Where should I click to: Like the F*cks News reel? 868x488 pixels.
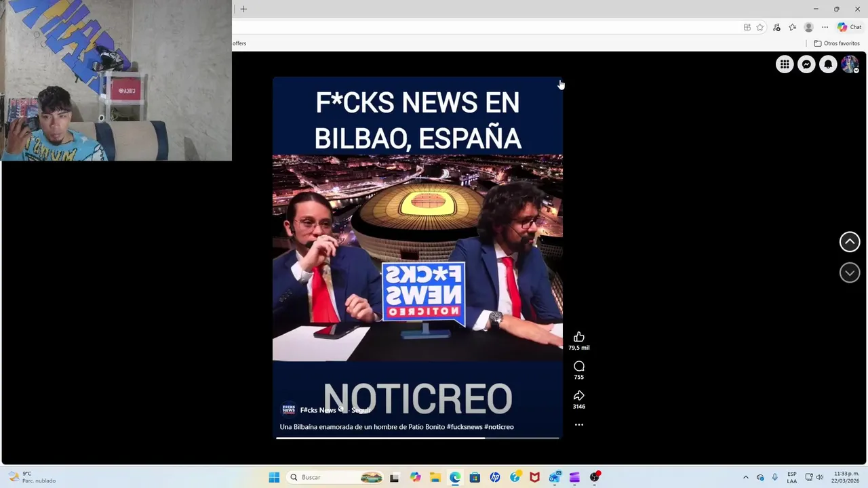(578, 337)
